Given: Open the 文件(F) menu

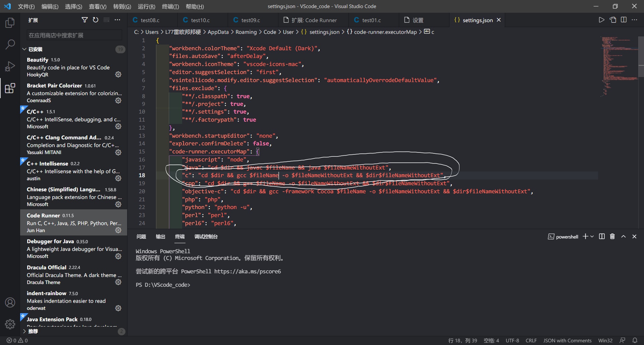Looking at the screenshot, I should 26,6.
